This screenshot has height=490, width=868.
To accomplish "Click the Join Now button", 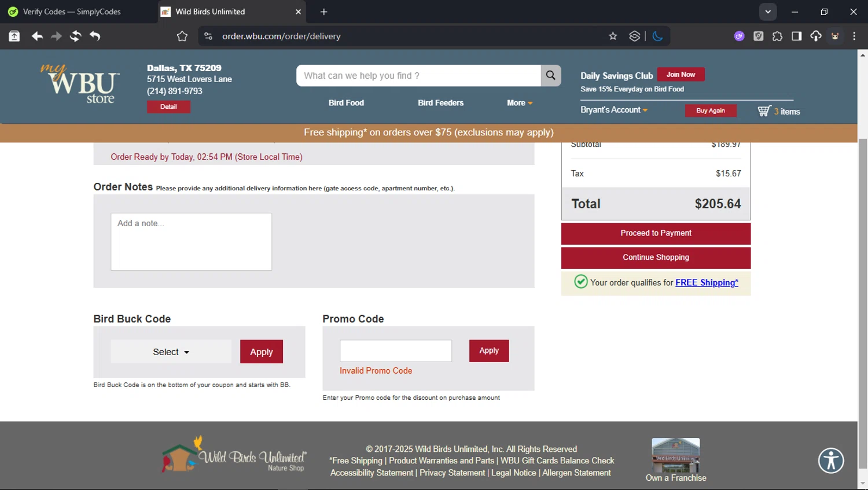I will (x=681, y=75).
